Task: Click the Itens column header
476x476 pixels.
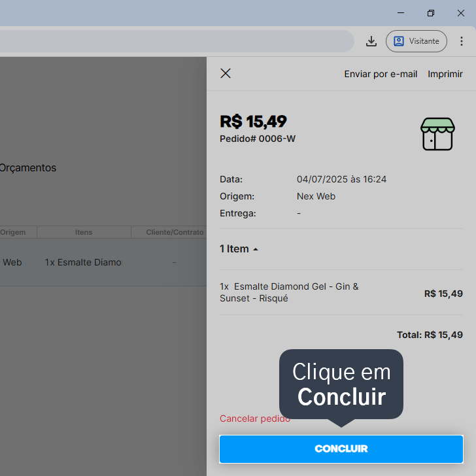Action: tap(84, 232)
